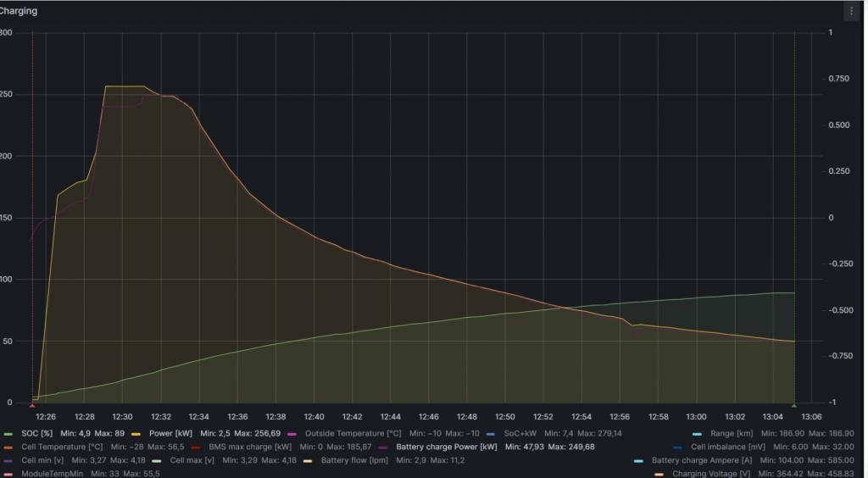Screen dimensions: 868x478
Task: Show the ModuleTempMin series
Action: (x=51, y=474)
